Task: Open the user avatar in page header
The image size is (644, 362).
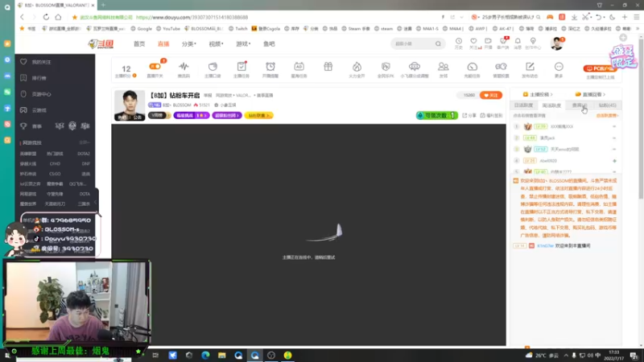Action: pos(557,43)
